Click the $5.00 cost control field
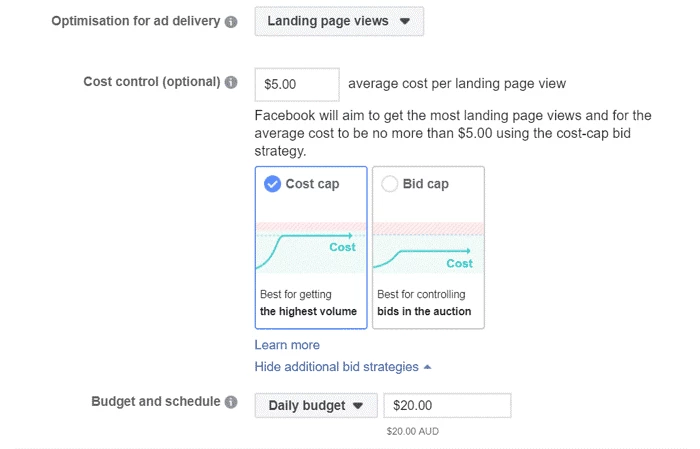 click(x=297, y=84)
